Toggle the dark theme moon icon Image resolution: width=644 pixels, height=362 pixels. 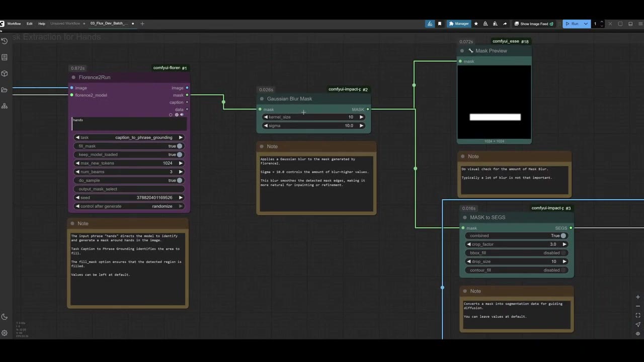[5, 317]
